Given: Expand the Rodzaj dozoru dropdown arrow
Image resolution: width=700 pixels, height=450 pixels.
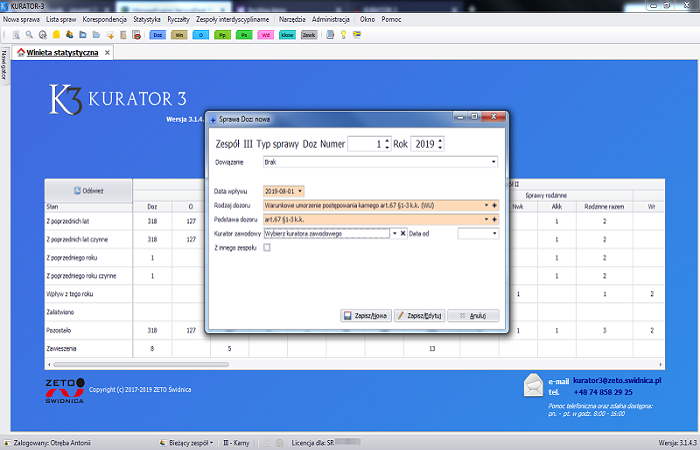Looking at the screenshot, I should point(487,205).
